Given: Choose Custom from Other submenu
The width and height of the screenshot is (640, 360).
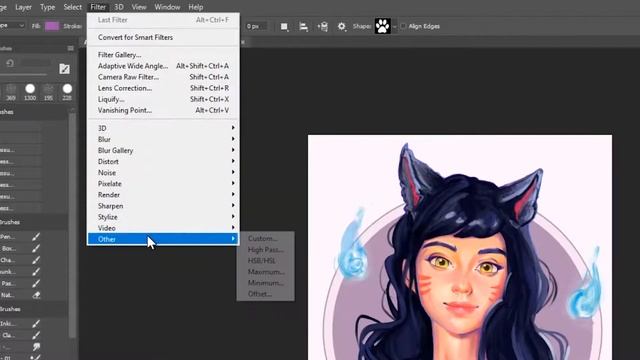Looking at the screenshot, I should point(265,238).
